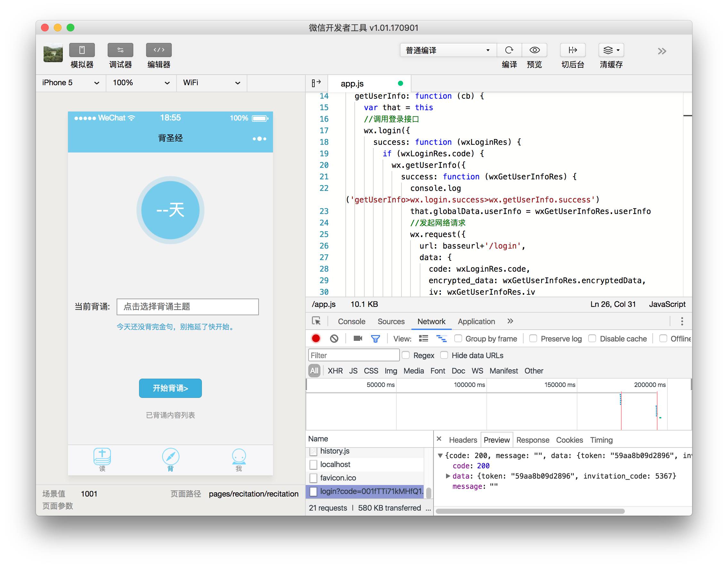Viewport: 728px width, 567px height.
Task: Click the red network record button
Action: [316, 339]
